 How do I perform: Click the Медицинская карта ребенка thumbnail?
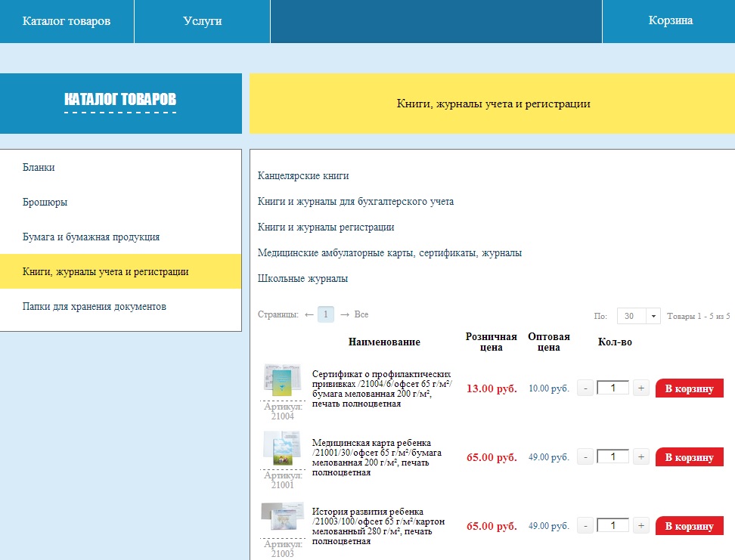(282, 448)
